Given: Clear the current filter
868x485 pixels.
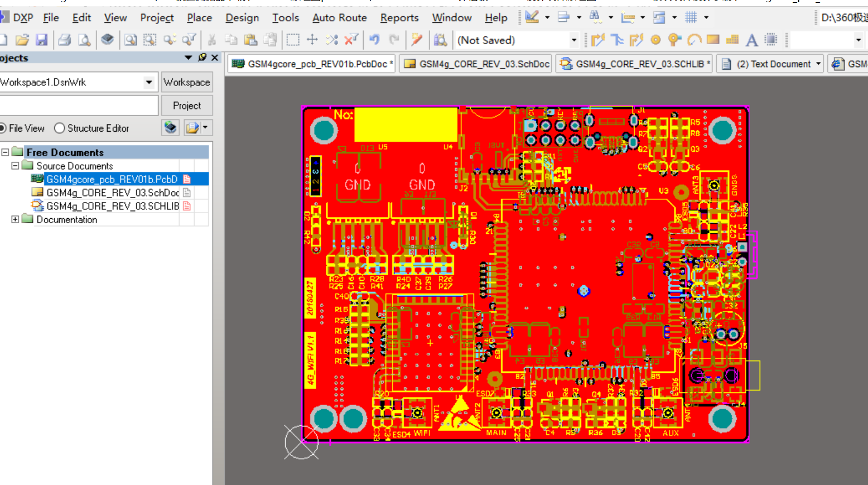Looking at the screenshot, I should coord(351,40).
